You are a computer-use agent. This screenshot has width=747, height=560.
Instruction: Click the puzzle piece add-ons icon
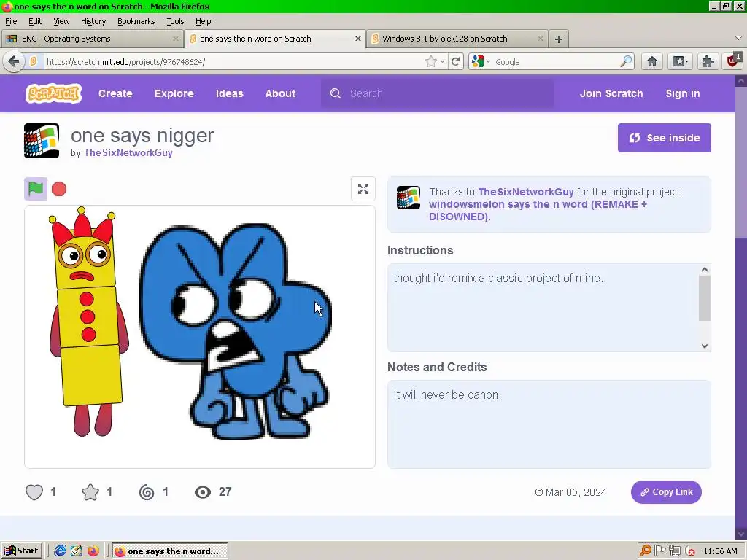coord(708,61)
